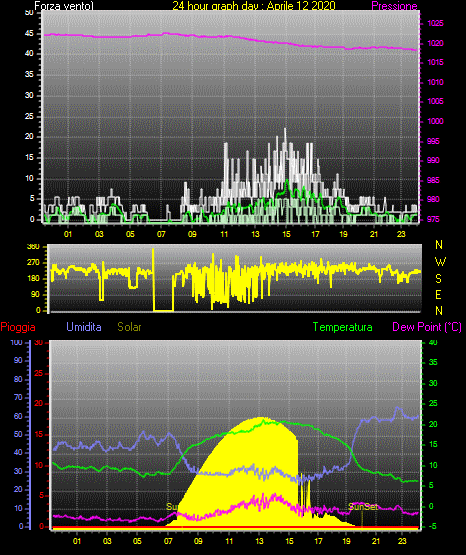This screenshot has height=555, width=466.
Task: Click pressure axis value 975
Action: (433, 219)
